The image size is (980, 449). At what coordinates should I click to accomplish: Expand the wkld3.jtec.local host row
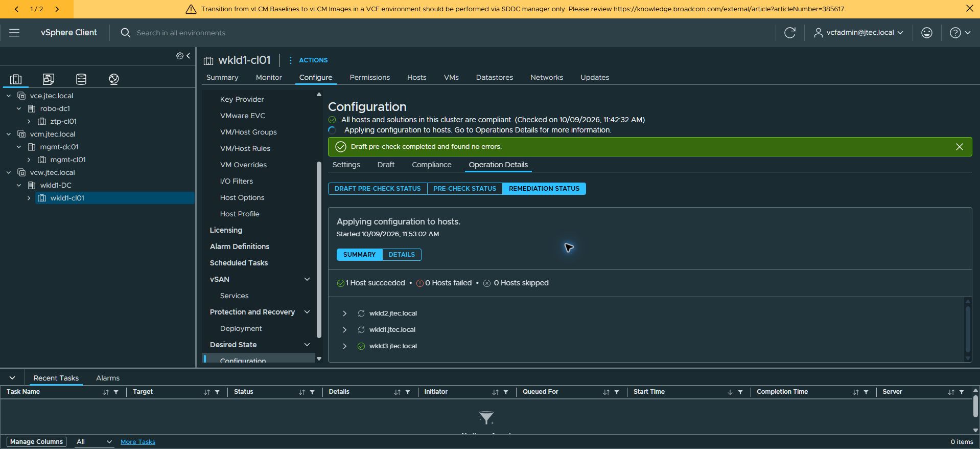[x=344, y=346]
